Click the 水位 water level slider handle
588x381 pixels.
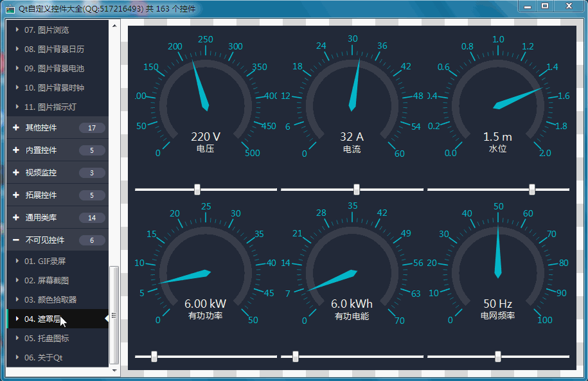532,189
